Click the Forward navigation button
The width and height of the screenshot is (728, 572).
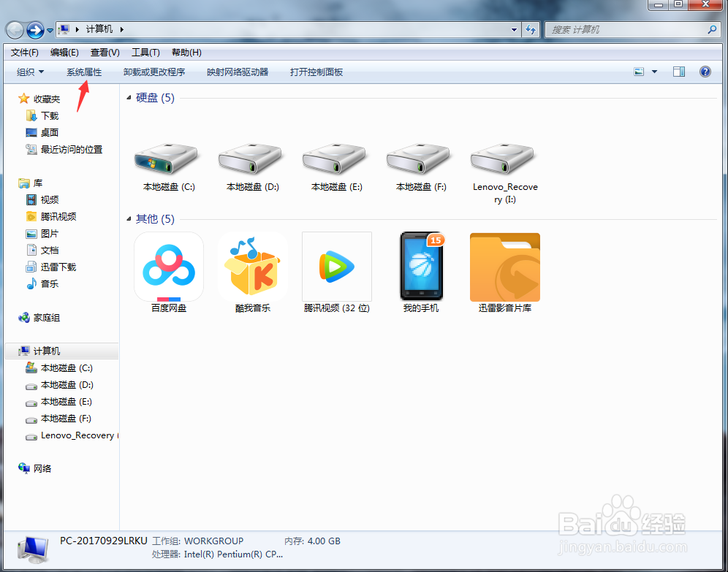pos(35,30)
